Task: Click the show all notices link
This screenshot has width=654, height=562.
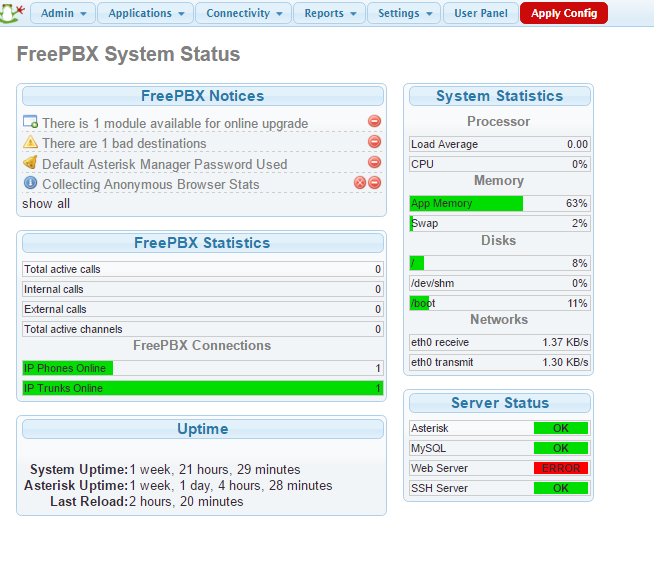Action: 46,204
